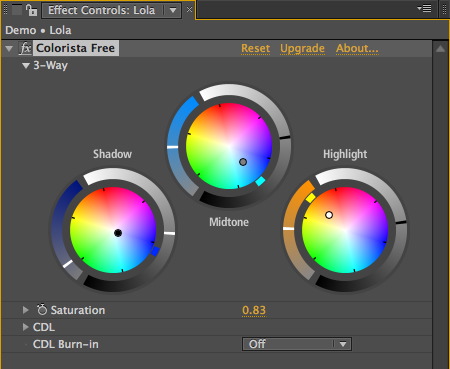Click the Midtone saturation arc white handle

[172, 147]
